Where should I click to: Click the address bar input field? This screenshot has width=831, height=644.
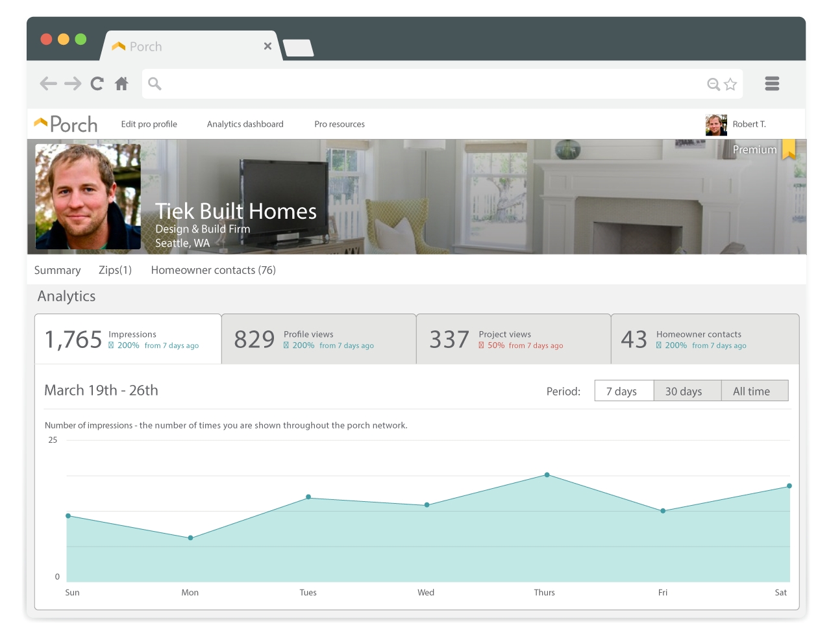(x=442, y=84)
